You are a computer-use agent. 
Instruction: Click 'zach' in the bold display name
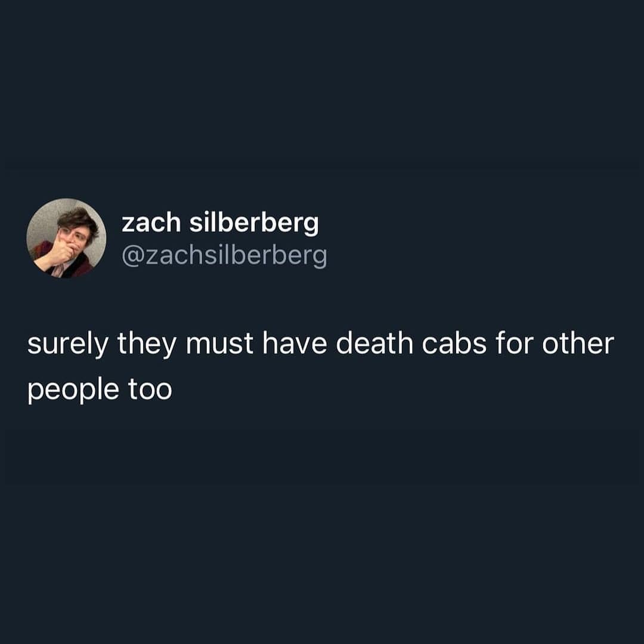(151, 222)
